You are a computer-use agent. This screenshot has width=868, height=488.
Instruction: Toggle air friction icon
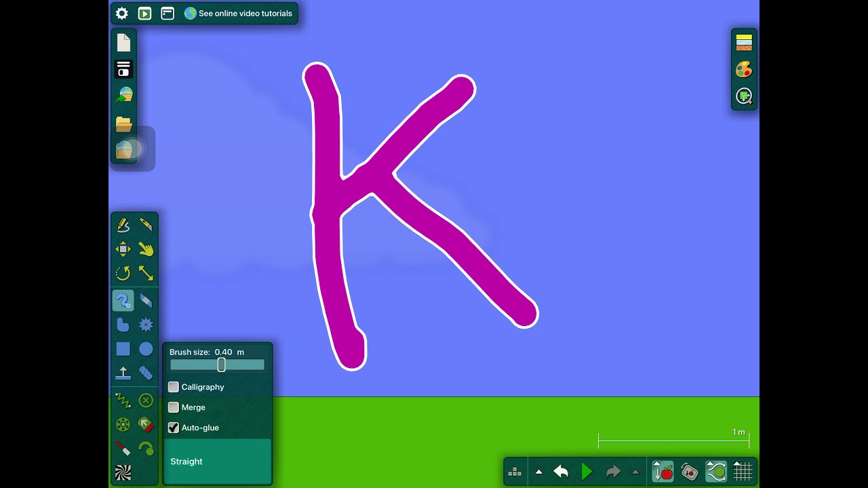click(716, 472)
